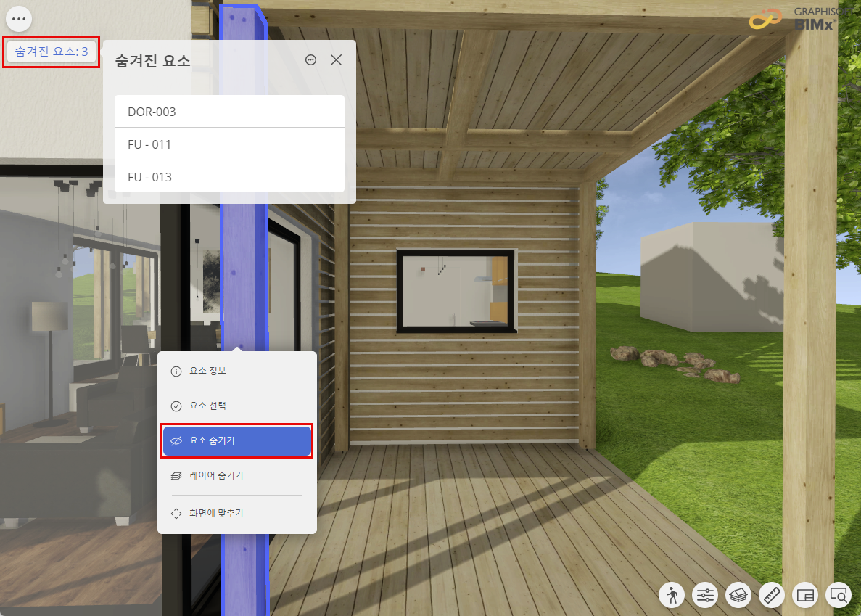Select the measure ruler tool

pos(772,595)
